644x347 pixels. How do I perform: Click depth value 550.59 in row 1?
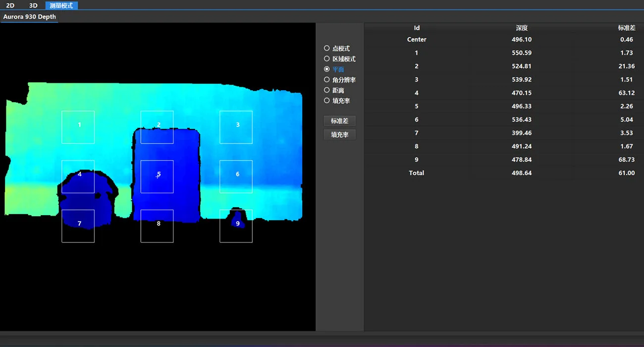click(x=522, y=53)
